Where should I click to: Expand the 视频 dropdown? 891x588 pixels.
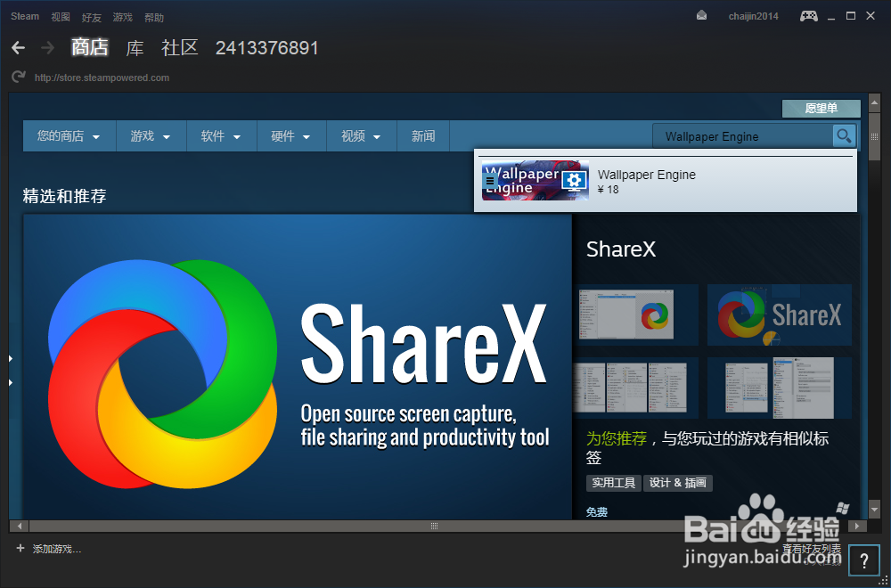[362, 135]
